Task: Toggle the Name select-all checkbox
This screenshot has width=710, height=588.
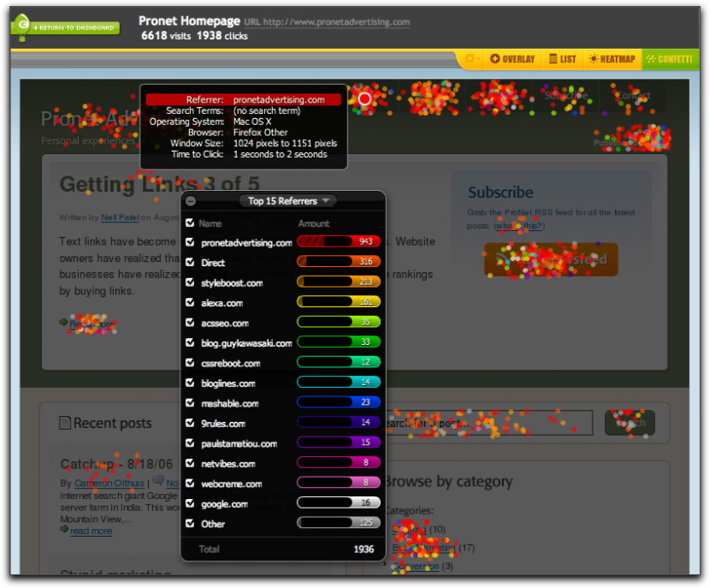Action: click(190, 223)
